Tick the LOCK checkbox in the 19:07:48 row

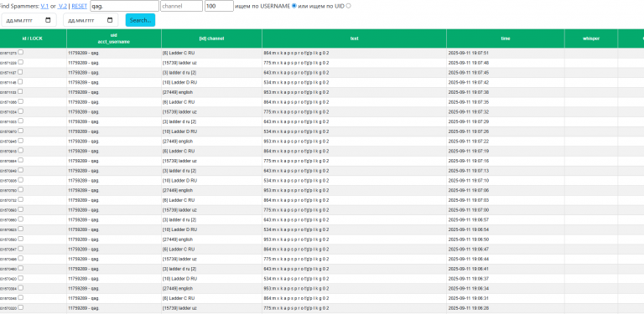click(x=20, y=62)
